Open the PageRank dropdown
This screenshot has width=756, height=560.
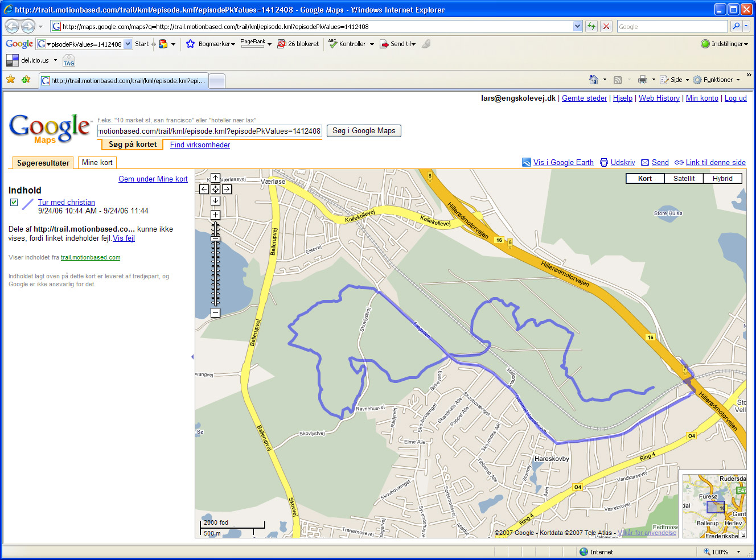coord(269,44)
